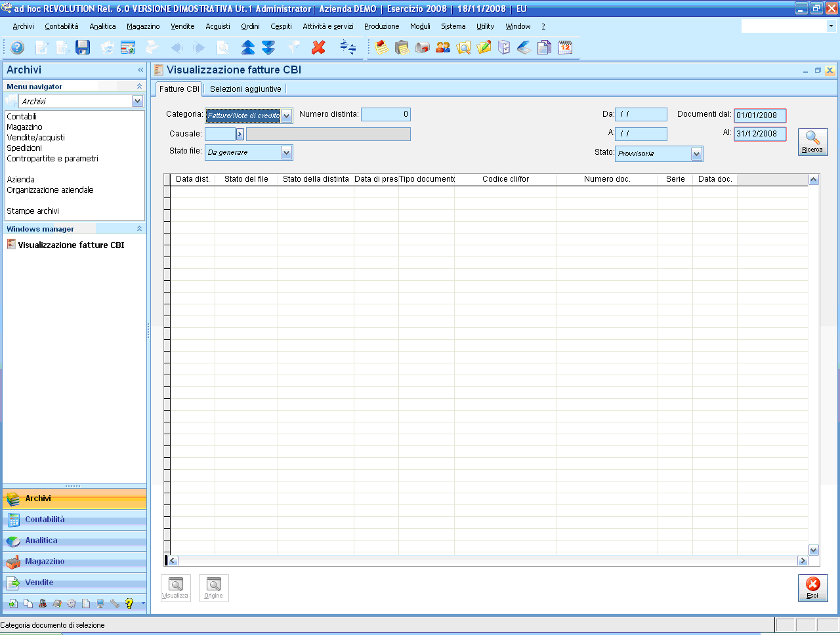This screenshot has width=840, height=635.
Task: Collapse the Archivi side panel chevron
Action: click(x=140, y=70)
